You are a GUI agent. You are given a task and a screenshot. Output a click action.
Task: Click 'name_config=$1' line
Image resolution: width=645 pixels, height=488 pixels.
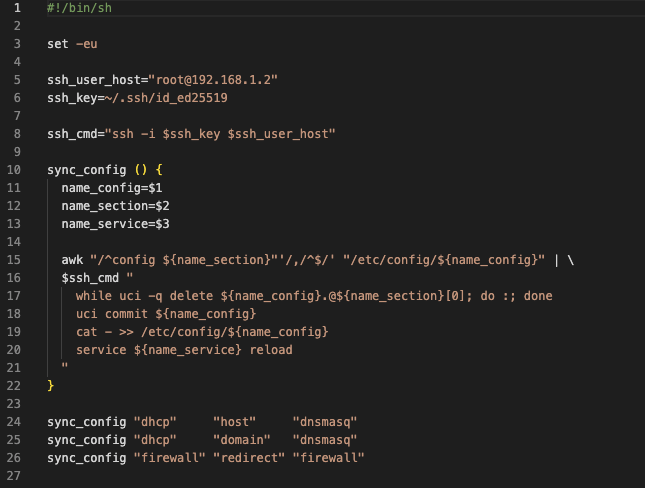(x=112, y=188)
